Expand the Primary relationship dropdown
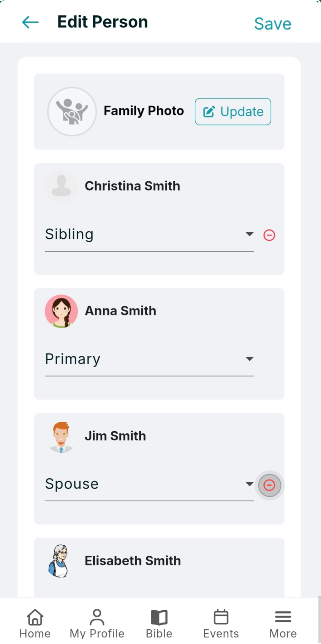The height and width of the screenshot is (644, 321). coord(149,359)
